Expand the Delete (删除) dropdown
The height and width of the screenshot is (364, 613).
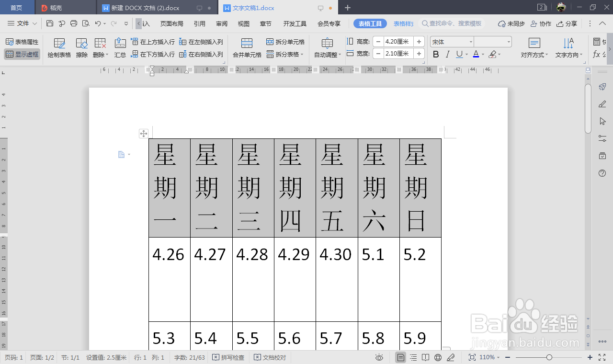click(x=101, y=55)
